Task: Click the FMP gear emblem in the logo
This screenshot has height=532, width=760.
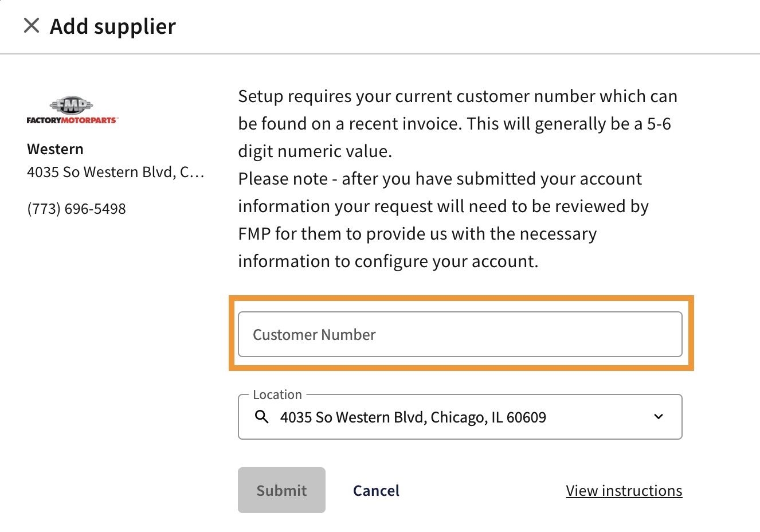Action: [72, 105]
